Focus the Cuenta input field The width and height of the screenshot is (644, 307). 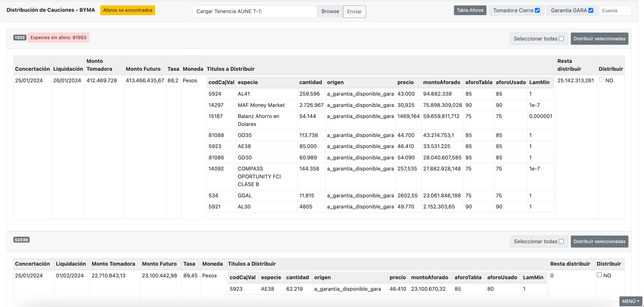tap(615, 10)
